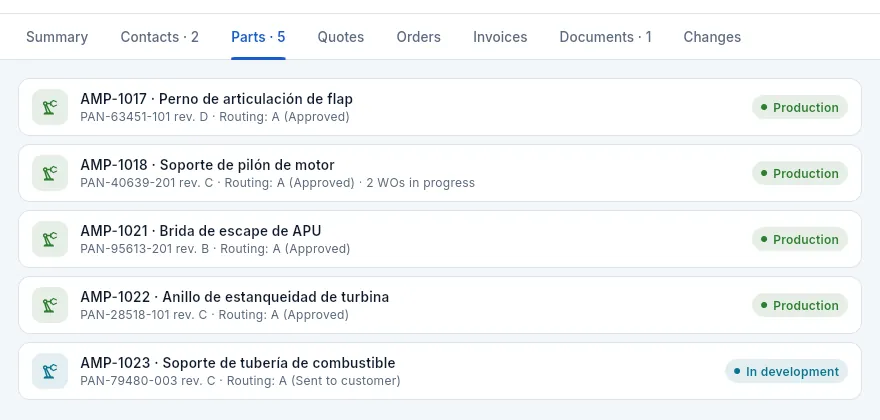Click the PAN-40639-201 rev. C details line
Viewport: 880px width, 420px height.
(x=277, y=183)
